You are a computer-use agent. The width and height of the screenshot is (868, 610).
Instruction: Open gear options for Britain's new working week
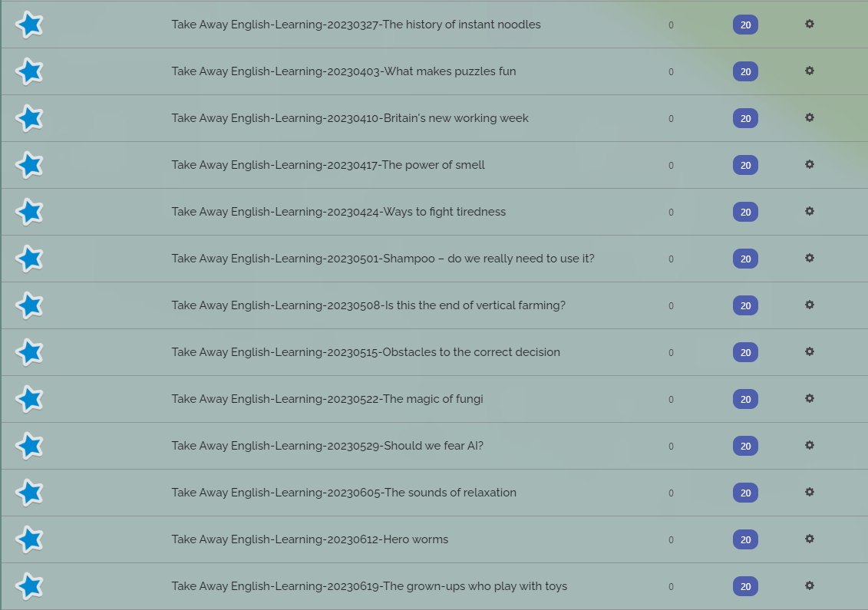coord(810,118)
